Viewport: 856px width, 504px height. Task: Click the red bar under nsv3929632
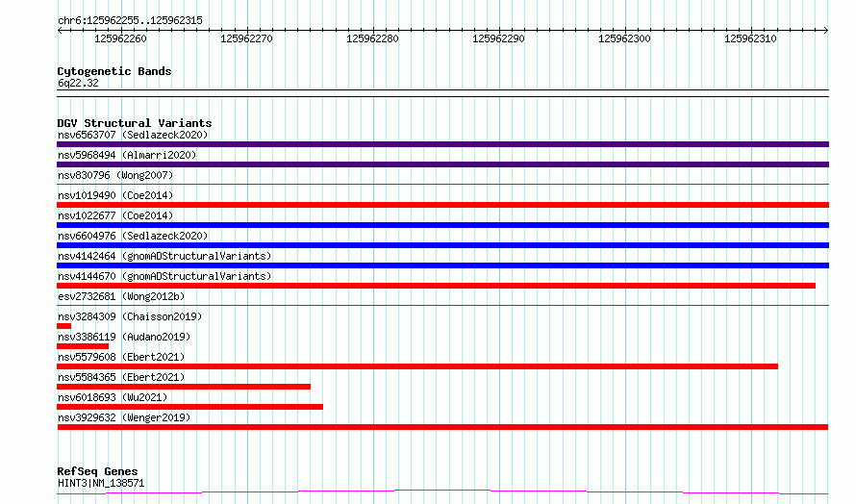click(x=442, y=427)
